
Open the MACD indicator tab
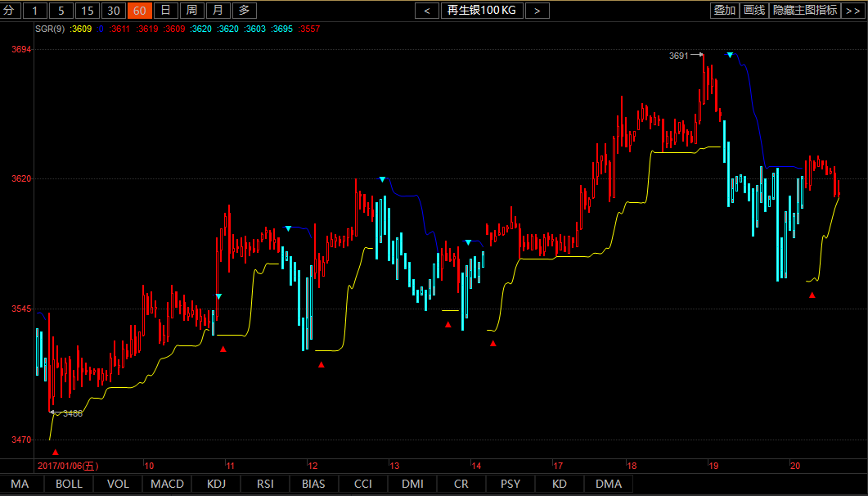pyautogui.click(x=167, y=484)
